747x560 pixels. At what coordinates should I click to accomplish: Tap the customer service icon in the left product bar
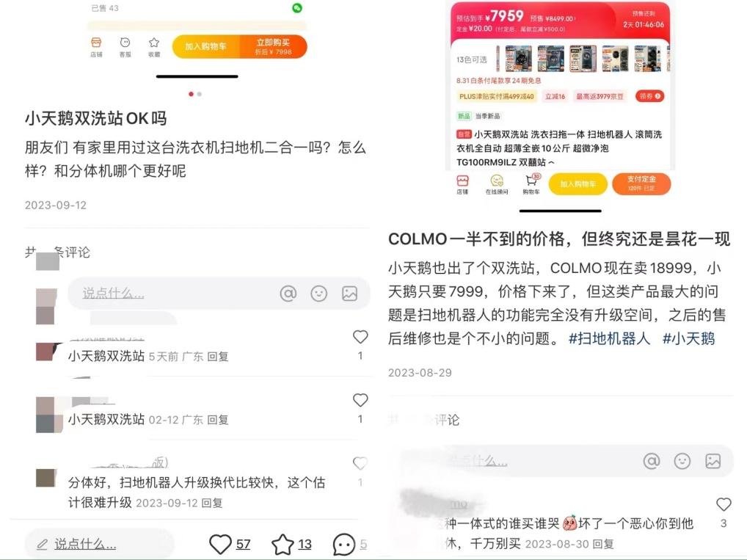tap(125, 47)
